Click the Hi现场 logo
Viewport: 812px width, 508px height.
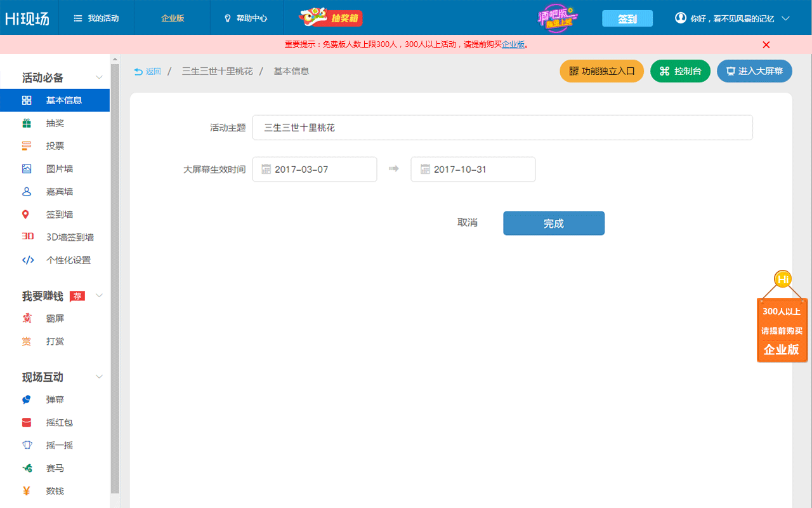27,18
